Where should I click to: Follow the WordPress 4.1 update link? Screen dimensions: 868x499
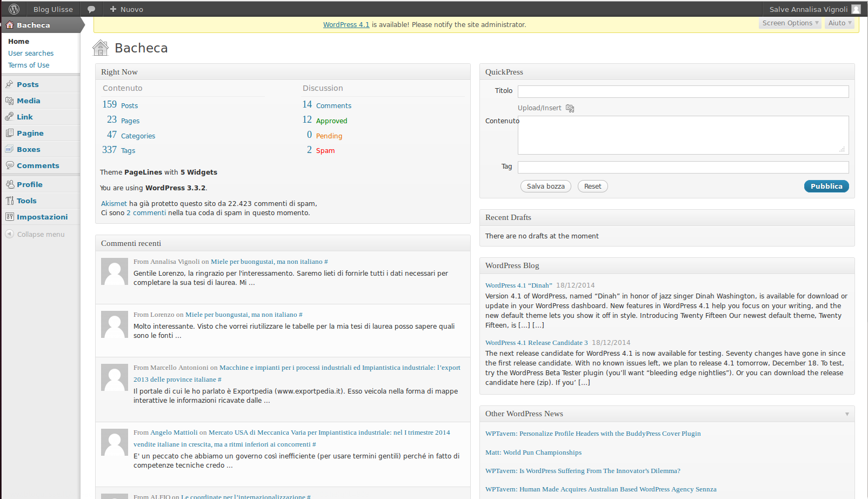pyautogui.click(x=346, y=24)
